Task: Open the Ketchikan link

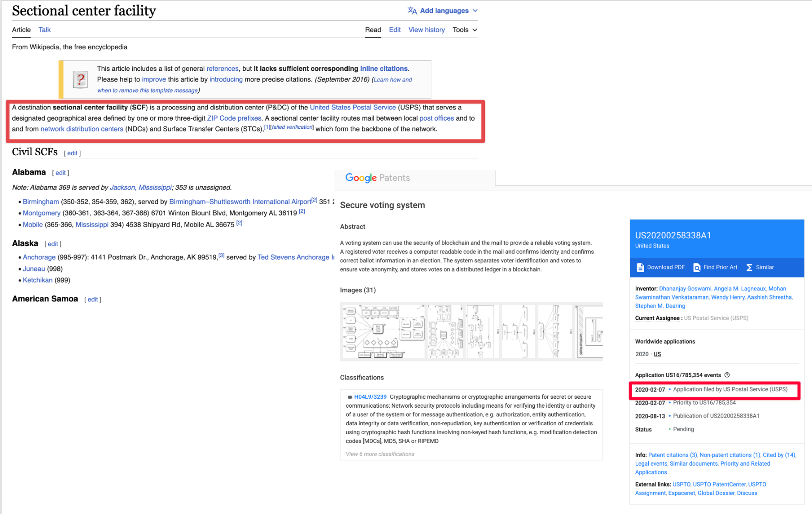Action: point(38,280)
